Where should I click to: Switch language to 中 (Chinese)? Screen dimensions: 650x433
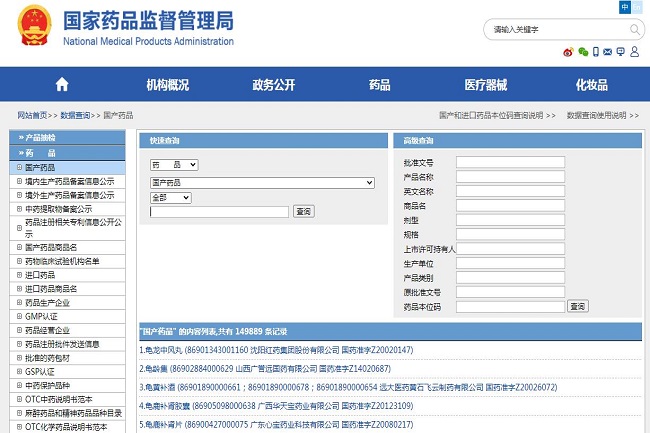click(625, 7)
